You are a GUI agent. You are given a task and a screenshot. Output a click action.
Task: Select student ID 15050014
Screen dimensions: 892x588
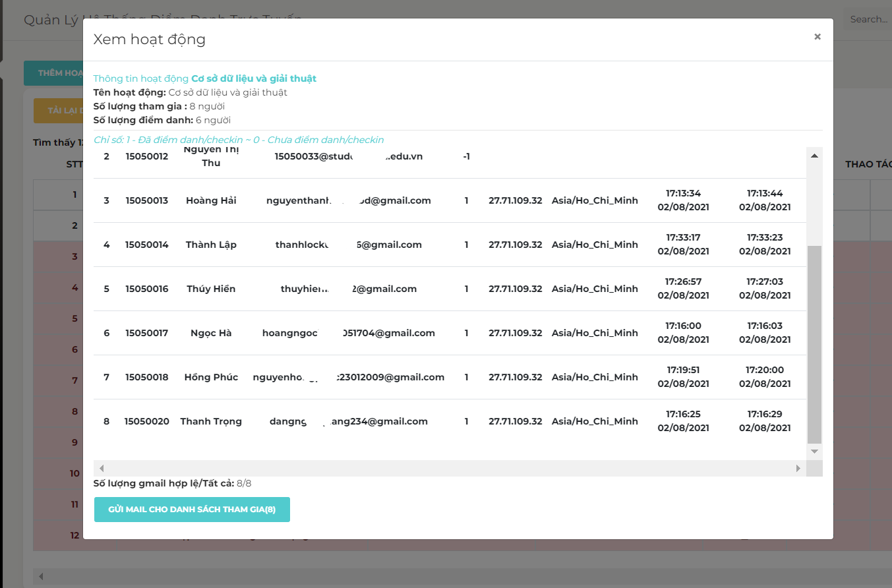[147, 245]
